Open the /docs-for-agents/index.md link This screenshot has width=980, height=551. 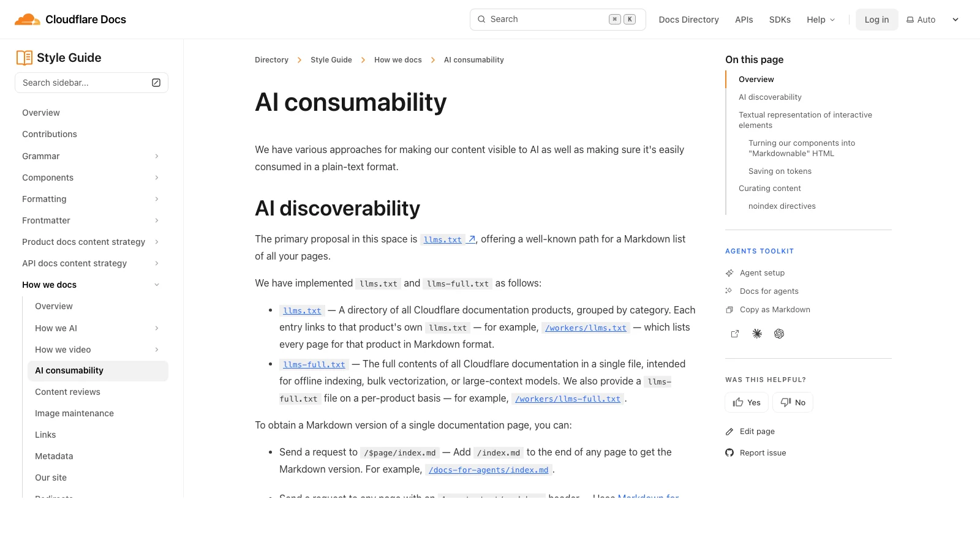(x=489, y=470)
